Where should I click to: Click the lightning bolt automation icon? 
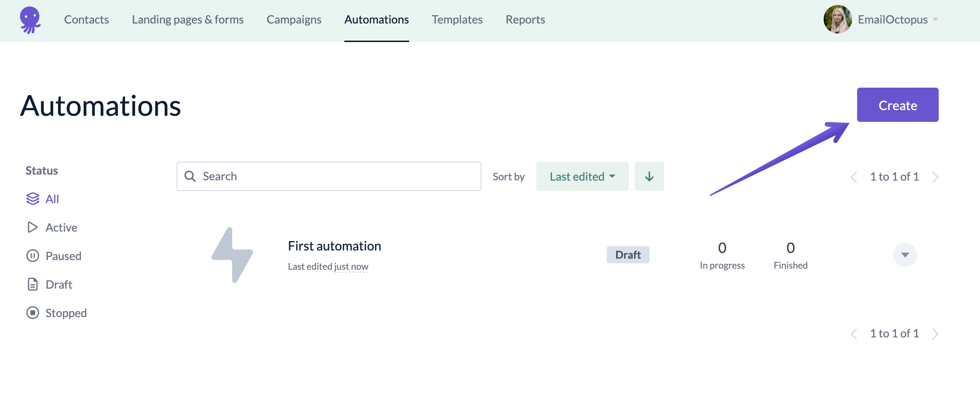point(232,255)
